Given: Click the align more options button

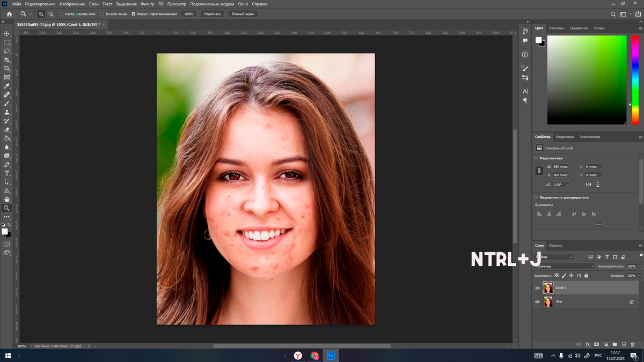Looking at the screenshot, I should pos(598,224).
